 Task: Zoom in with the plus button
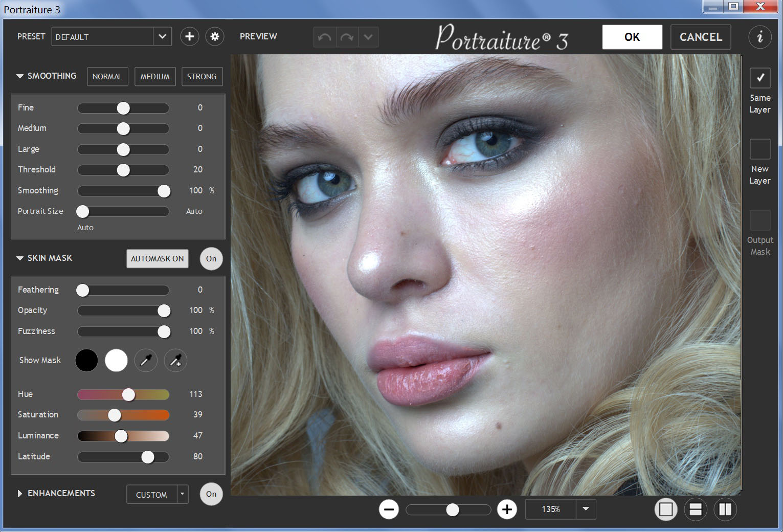tap(507, 509)
